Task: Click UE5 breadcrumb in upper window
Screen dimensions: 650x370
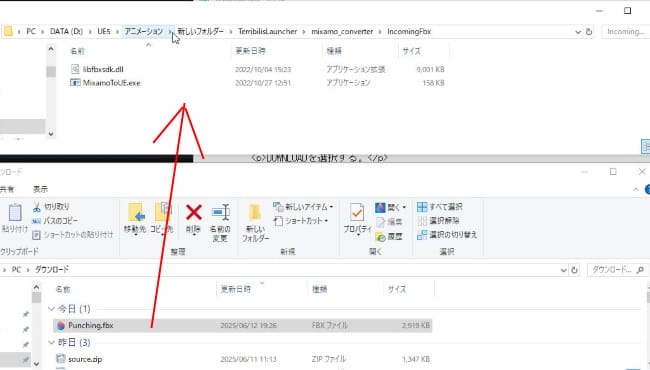Action: tap(104, 31)
